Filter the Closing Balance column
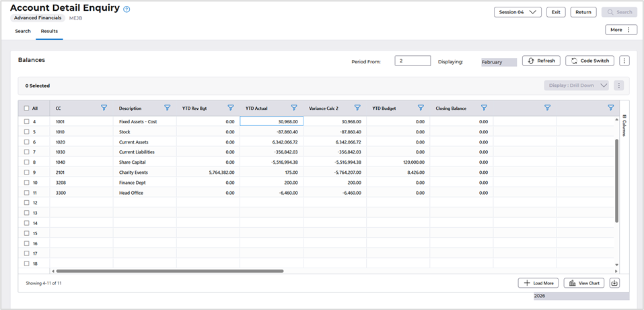This screenshot has width=644, height=310. (484, 108)
